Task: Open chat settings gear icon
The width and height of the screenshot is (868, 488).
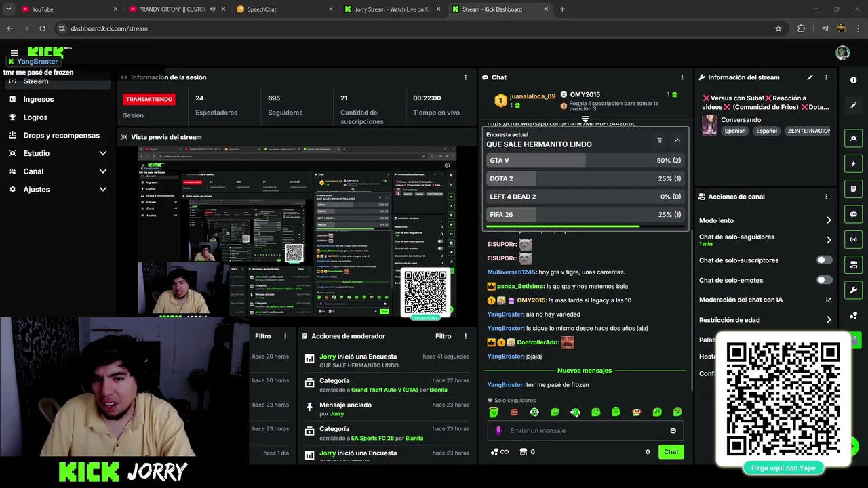Action: coord(648,452)
